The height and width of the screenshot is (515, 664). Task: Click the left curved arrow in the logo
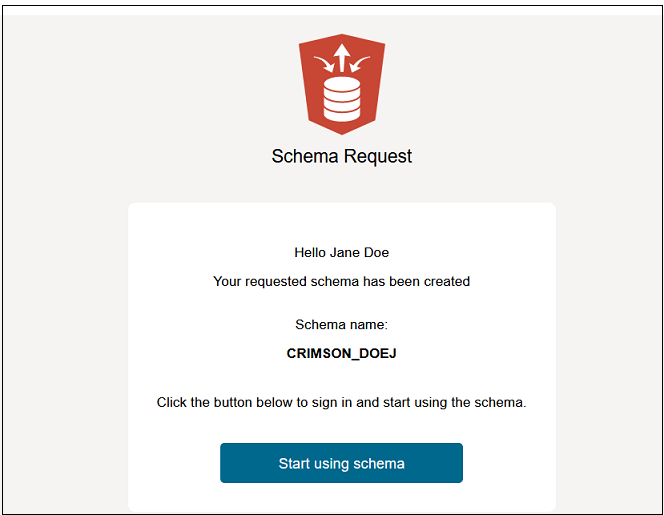tap(324, 64)
